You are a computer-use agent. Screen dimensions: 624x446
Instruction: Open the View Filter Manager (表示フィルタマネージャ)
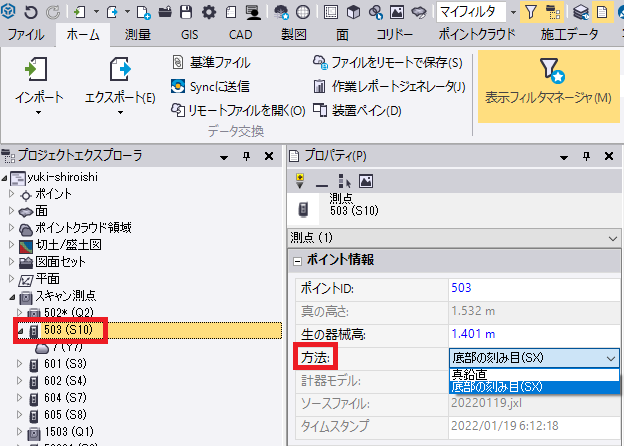547,72
